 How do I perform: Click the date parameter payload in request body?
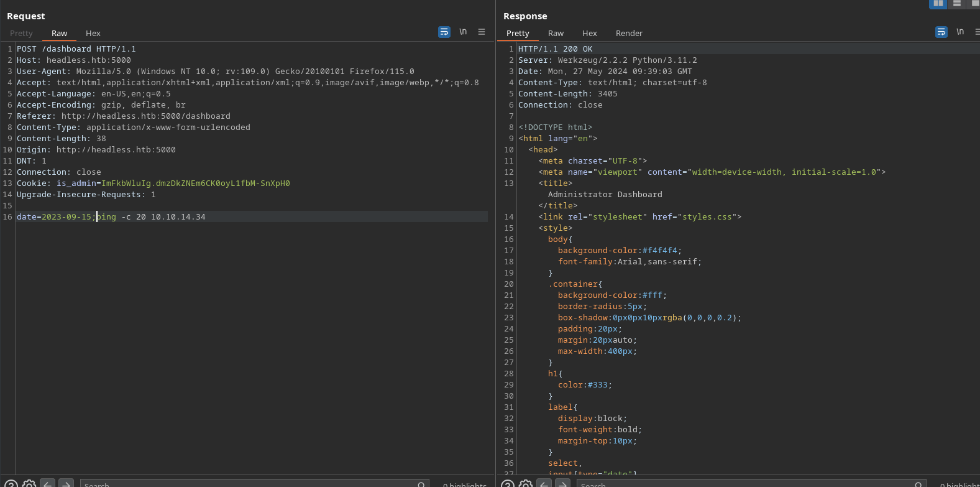tap(111, 217)
